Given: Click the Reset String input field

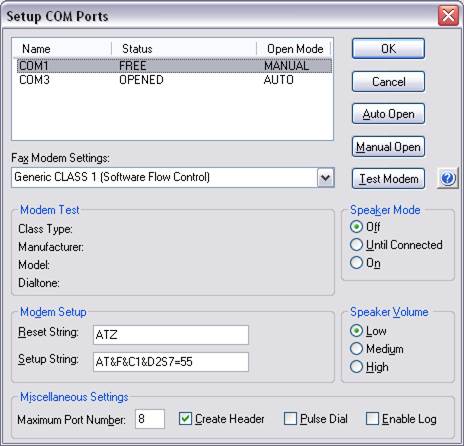Looking at the screenshot, I should tap(171, 335).
